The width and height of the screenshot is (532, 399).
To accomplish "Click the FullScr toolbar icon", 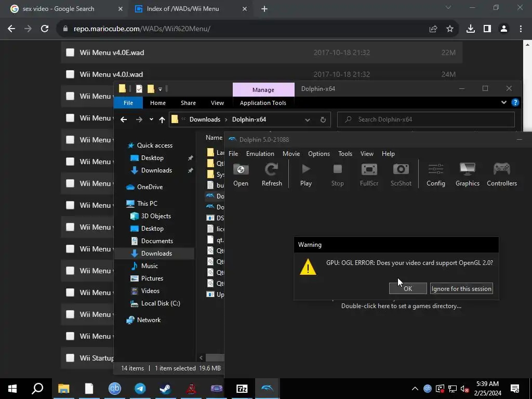I will point(369,175).
